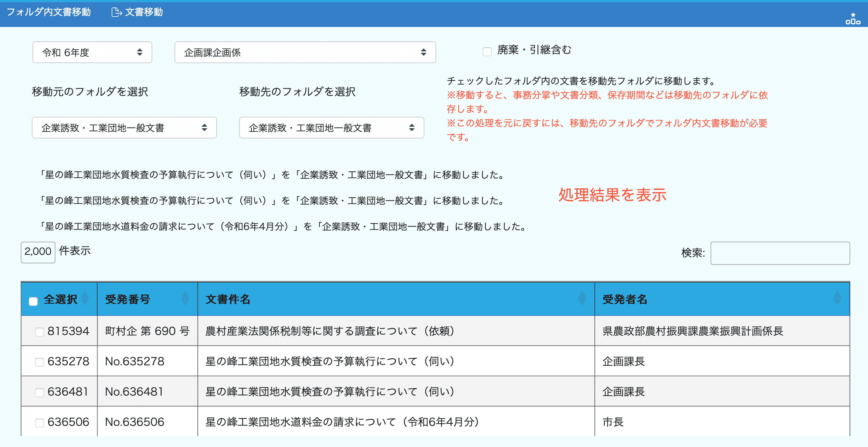This screenshot has height=447, width=868.
Task: Open the 企画課企画係 department dropdown
Action: 305,52
